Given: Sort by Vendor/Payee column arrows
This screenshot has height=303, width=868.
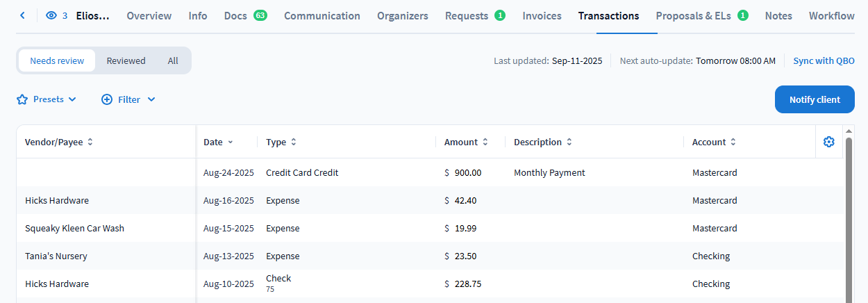Looking at the screenshot, I should [x=90, y=142].
